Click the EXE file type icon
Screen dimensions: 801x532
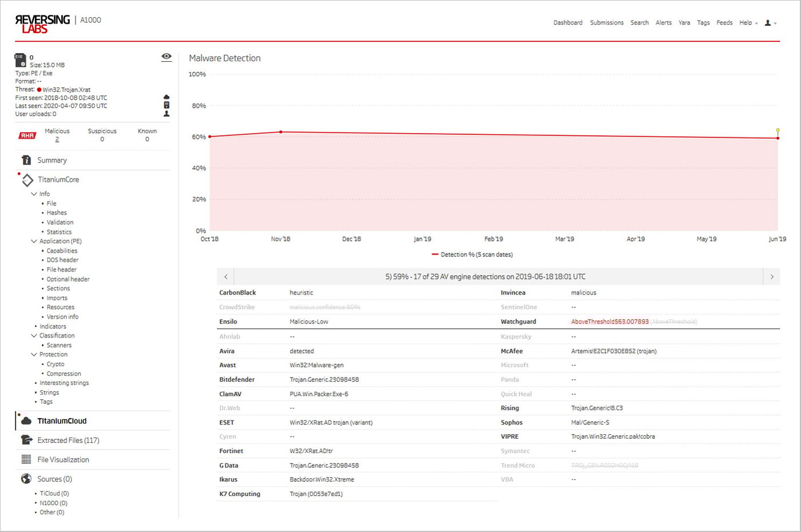point(20,59)
